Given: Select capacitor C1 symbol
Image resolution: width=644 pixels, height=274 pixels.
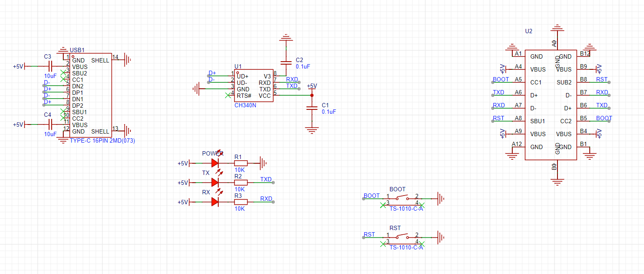Looking at the screenshot, I should 312,109.
